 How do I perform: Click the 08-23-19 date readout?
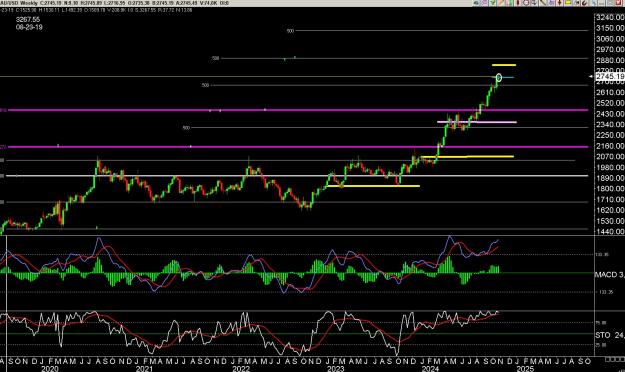coord(29,27)
